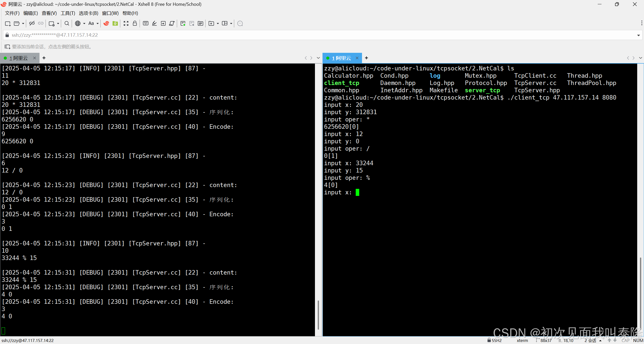Click the padlock lock-screen icon
The width and height of the screenshot is (644, 344).
coord(135,23)
